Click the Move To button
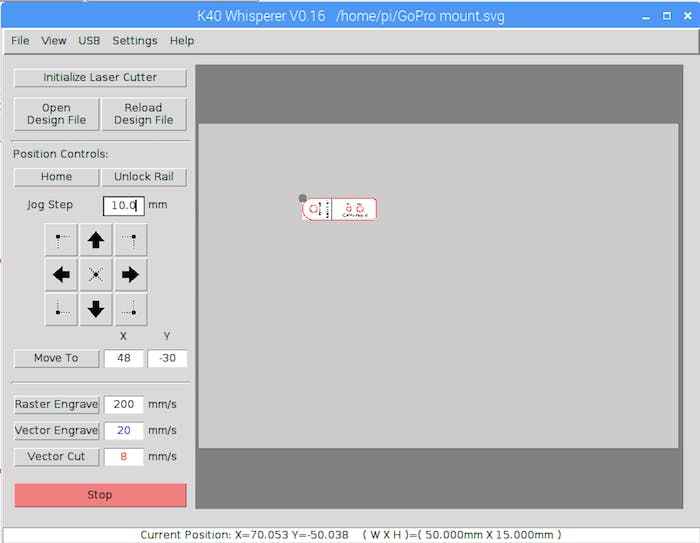Screen dimensions: 700x543 (x=56, y=358)
